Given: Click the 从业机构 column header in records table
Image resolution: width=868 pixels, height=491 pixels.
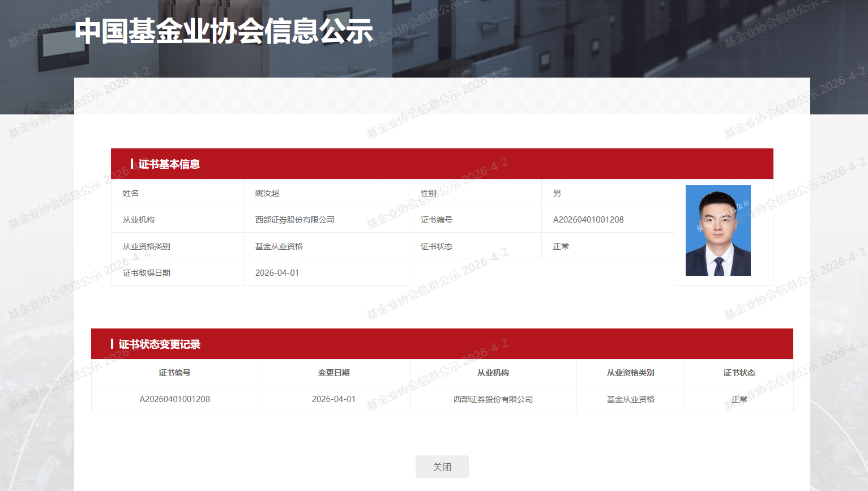Looking at the screenshot, I should coord(493,373).
